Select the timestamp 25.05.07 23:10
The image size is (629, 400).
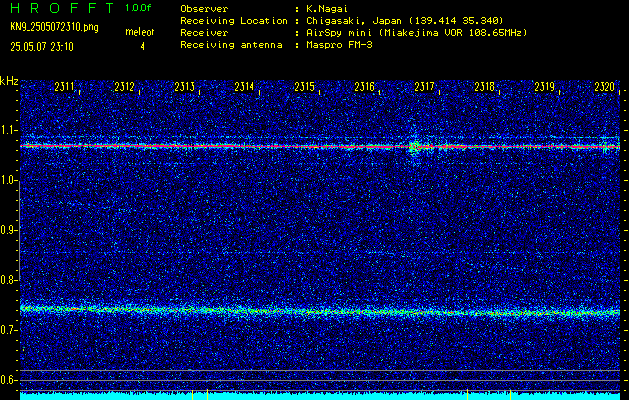click(x=42, y=47)
